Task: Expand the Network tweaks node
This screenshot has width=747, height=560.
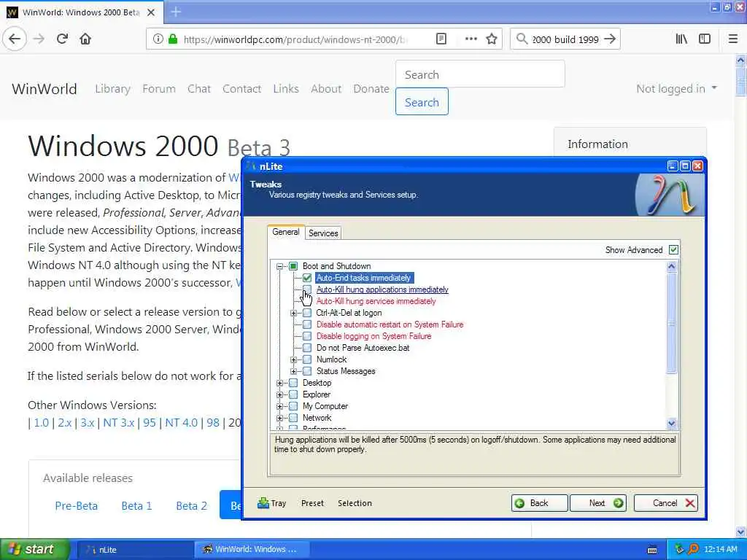Action: pos(279,418)
